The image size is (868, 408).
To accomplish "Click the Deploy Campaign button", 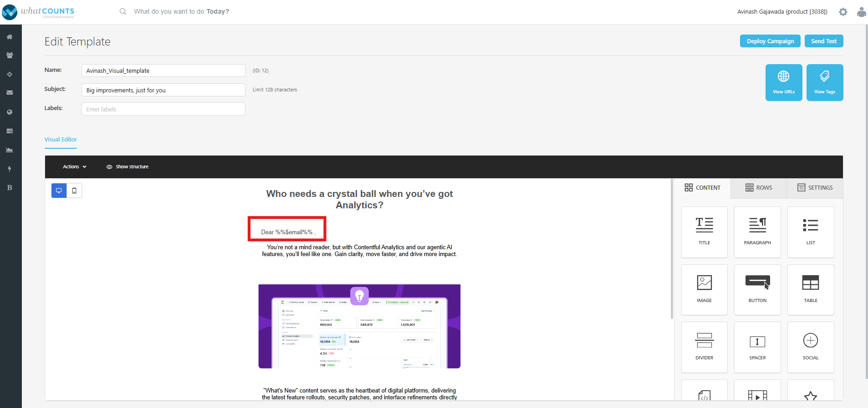I will click(770, 41).
